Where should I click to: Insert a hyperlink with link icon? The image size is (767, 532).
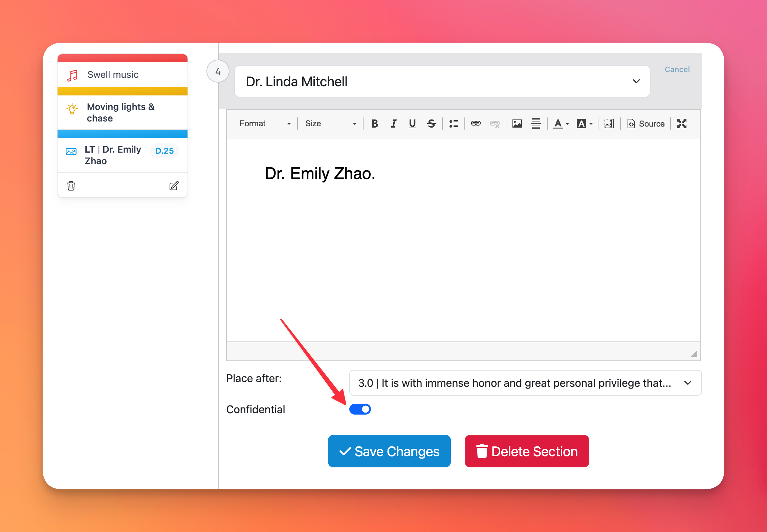tap(476, 124)
